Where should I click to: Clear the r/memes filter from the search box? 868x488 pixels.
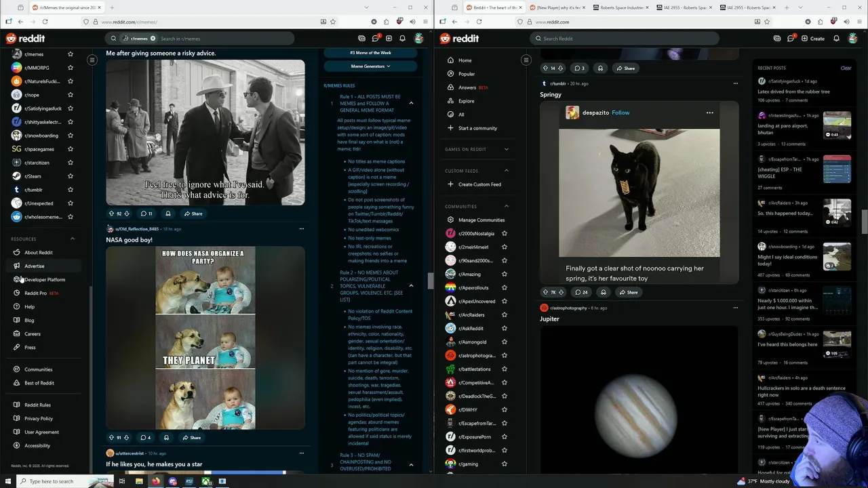pos(153,39)
